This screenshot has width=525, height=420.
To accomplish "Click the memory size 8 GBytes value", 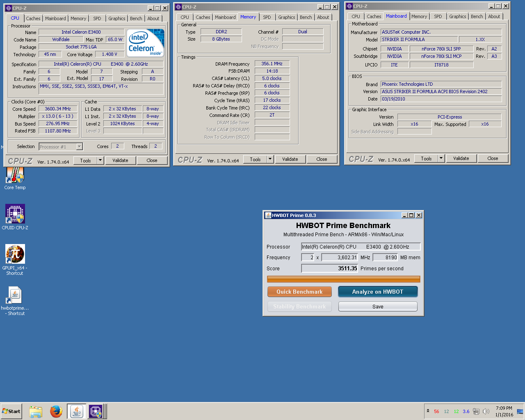I will click(x=221, y=39).
